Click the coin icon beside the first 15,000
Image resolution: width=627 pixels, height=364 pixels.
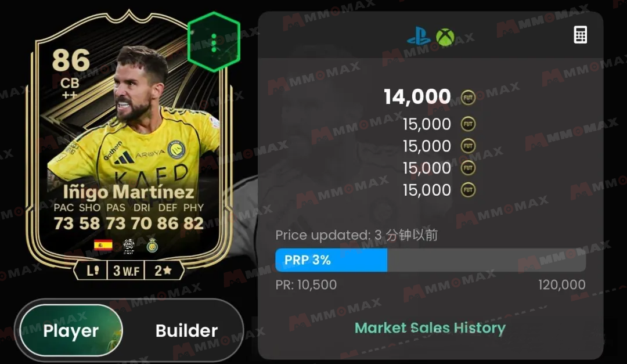tap(469, 124)
